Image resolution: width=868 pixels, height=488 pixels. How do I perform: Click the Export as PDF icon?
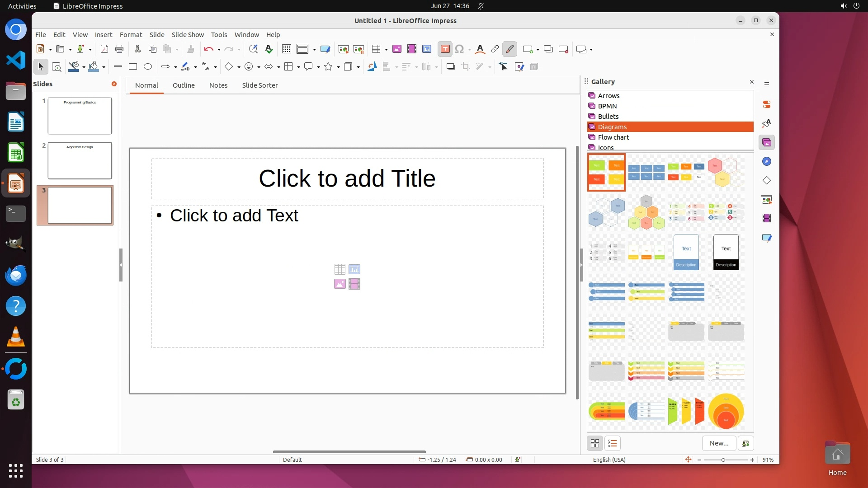tap(104, 49)
